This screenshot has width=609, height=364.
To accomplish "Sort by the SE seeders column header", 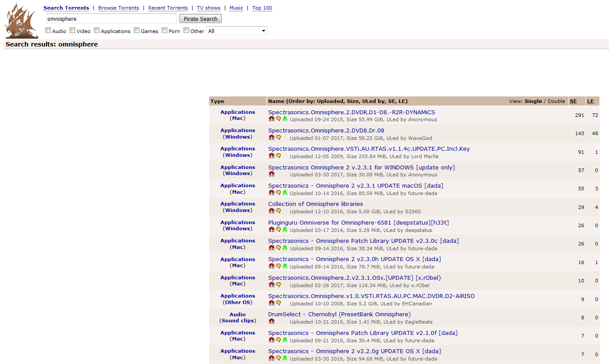I will pos(573,101).
